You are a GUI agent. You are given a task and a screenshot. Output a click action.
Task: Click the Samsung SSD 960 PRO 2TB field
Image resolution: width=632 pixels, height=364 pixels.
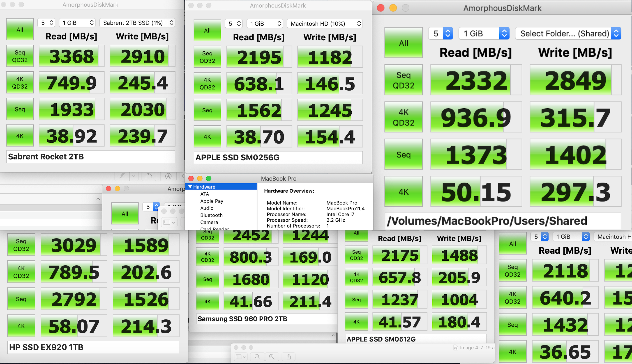267,319
